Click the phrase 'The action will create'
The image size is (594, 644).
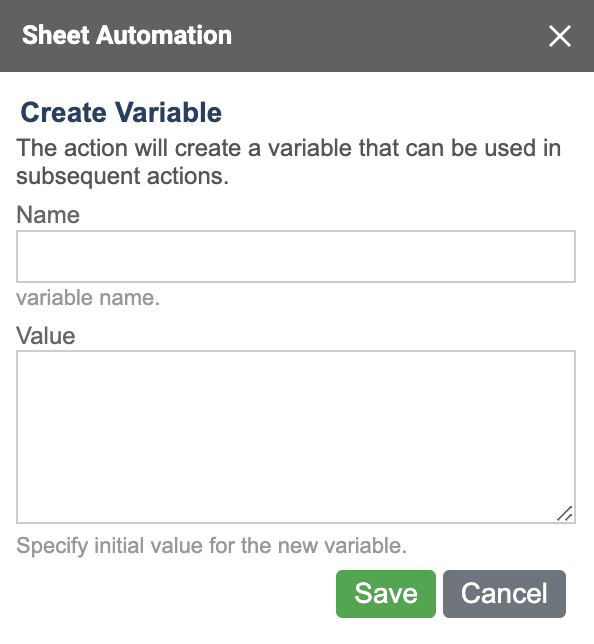(x=128, y=148)
